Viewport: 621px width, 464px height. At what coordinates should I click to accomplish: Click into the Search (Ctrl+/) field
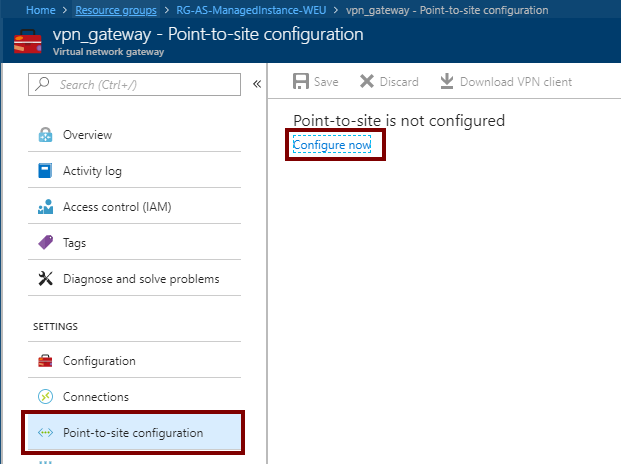(134, 84)
